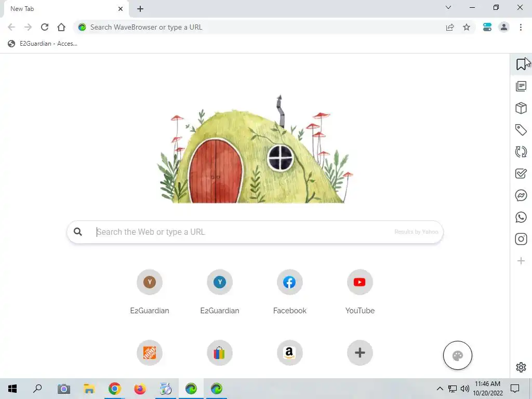Go back to previous page

(11, 27)
